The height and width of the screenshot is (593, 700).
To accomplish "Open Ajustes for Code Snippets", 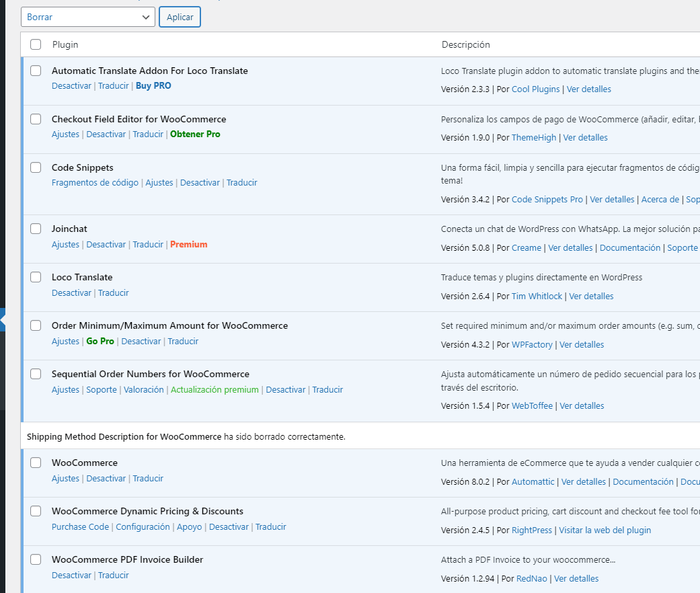I will (159, 182).
